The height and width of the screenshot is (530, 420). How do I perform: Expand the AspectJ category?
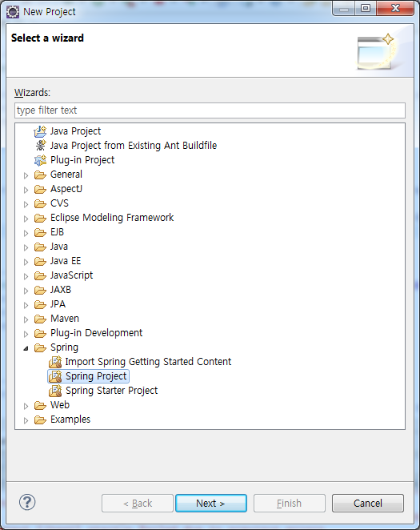point(26,190)
